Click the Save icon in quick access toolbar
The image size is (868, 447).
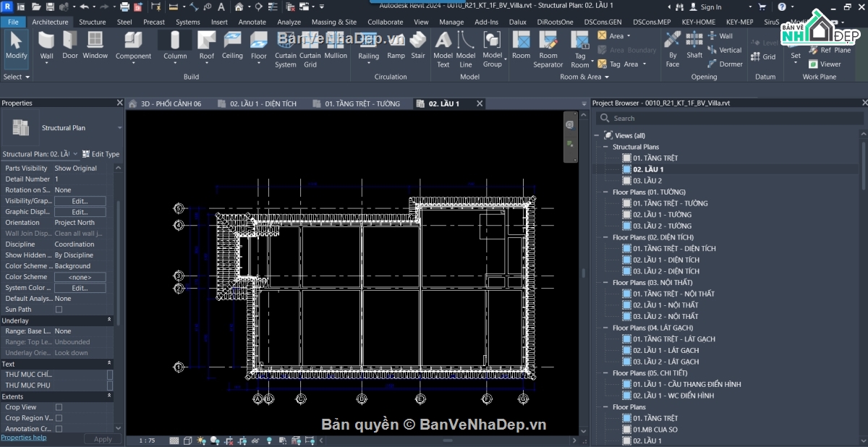coord(50,7)
